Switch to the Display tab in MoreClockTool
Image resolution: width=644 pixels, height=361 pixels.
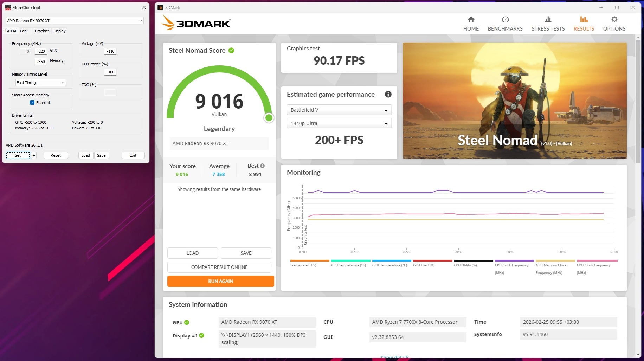pyautogui.click(x=59, y=31)
